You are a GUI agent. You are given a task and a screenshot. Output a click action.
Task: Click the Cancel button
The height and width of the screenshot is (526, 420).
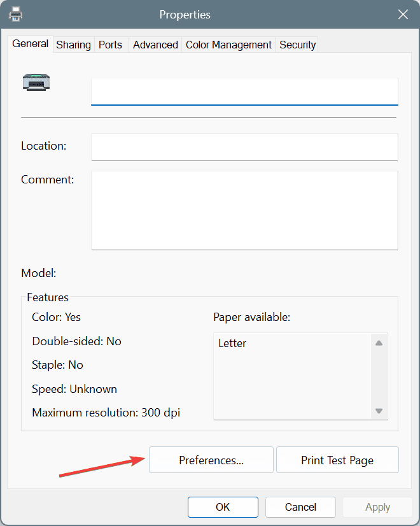coord(300,507)
